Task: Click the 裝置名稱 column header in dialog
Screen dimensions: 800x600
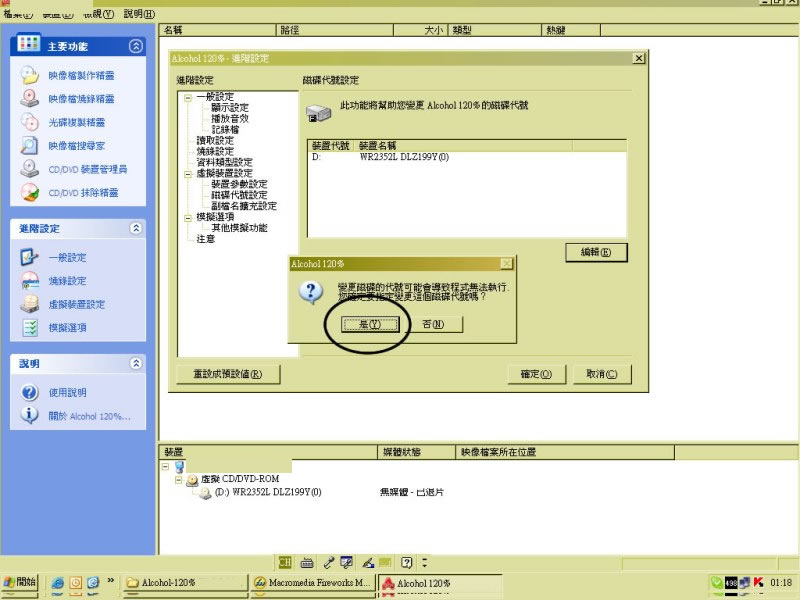Action: pyautogui.click(x=464, y=146)
